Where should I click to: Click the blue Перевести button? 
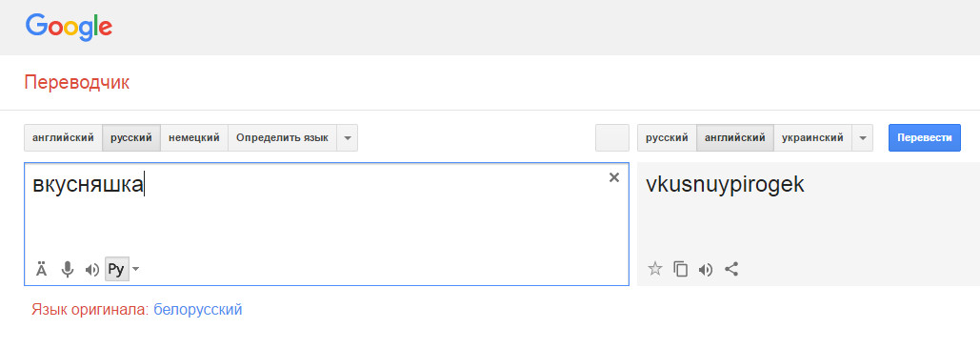coord(925,137)
